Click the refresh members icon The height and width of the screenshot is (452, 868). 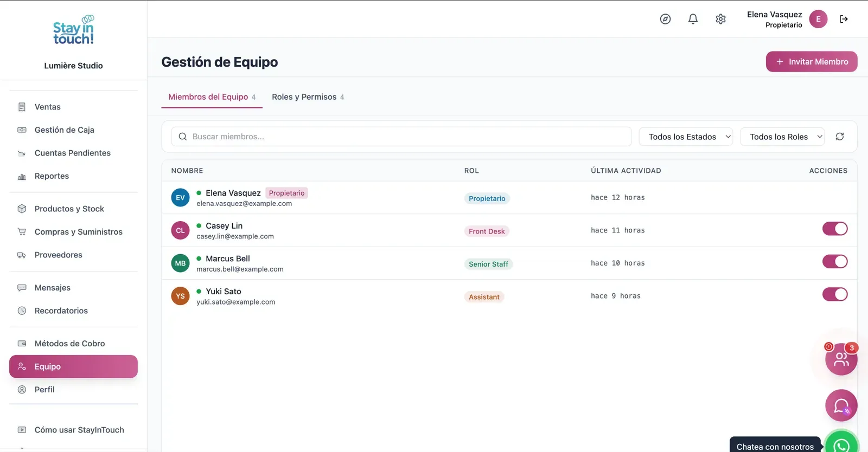pyautogui.click(x=840, y=137)
